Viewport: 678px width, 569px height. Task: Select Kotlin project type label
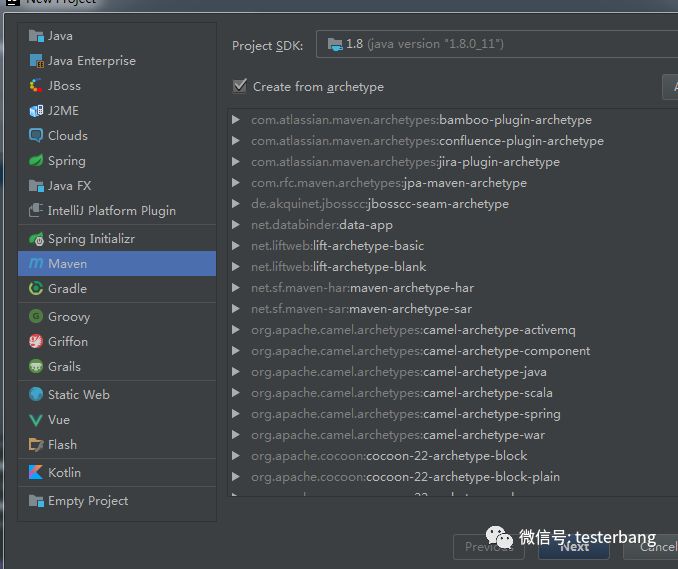tap(64, 473)
